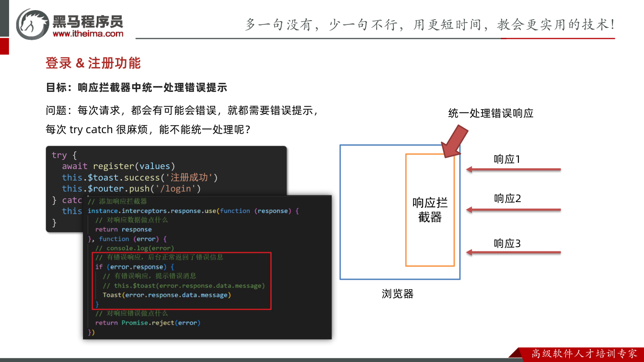Viewport: 644px width, 362px height.
Task: Click the commented // this.$toast(error.response.data.message) line
Action: coord(184,285)
